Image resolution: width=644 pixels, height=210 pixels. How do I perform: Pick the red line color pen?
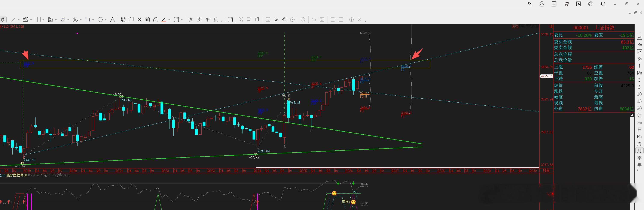[x=164, y=19]
